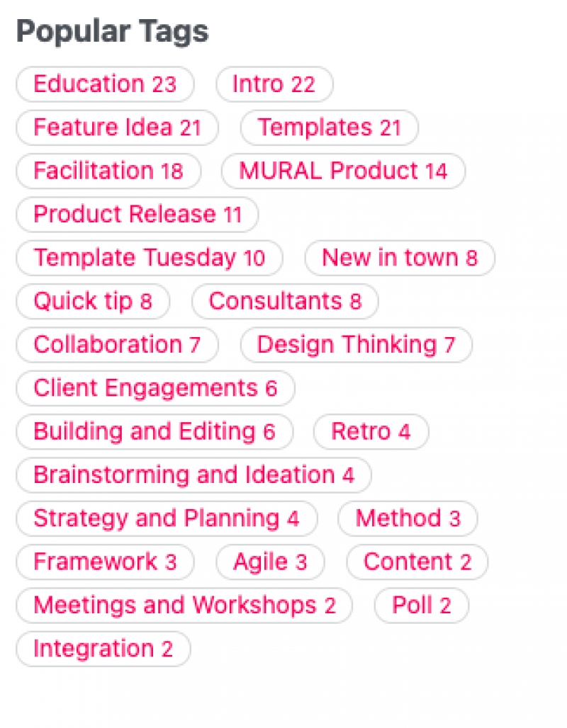The height and width of the screenshot is (728, 567).
Task: Click the Brainstorming and Ideation tag
Action: coord(193,474)
